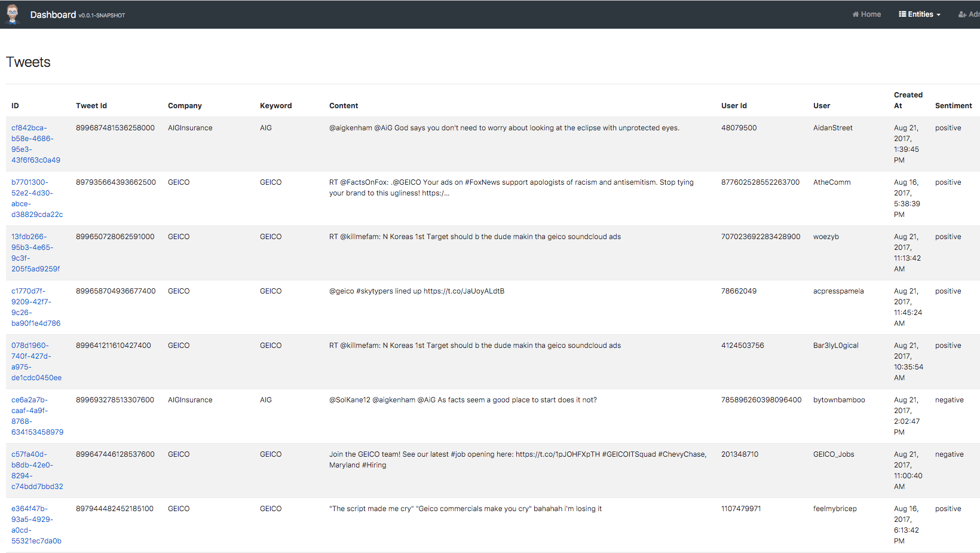Screen dimensions: 980x553
Task: Click negative sentiment for GEICO_Jobs row
Action: 950,454
